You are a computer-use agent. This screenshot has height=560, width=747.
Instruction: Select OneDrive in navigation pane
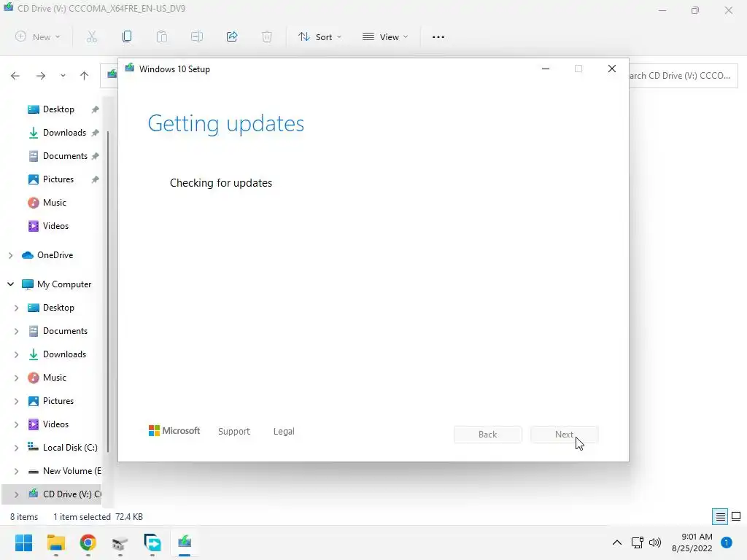point(47,255)
